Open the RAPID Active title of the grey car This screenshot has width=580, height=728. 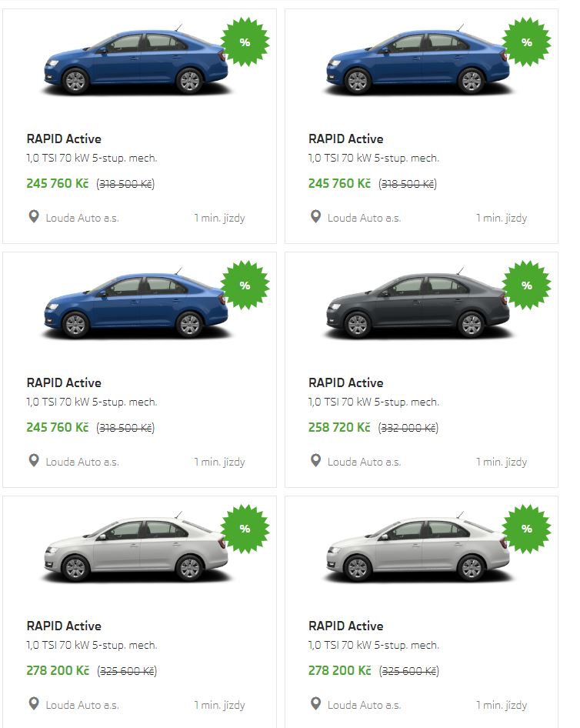[x=345, y=382]
